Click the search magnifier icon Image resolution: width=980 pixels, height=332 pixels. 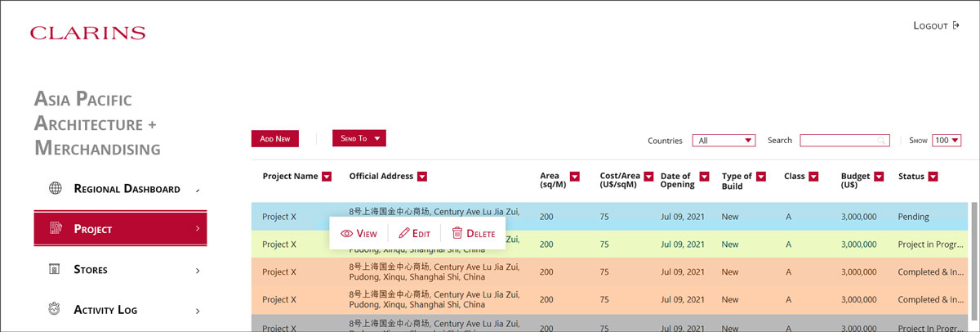(x=882, y=141)
